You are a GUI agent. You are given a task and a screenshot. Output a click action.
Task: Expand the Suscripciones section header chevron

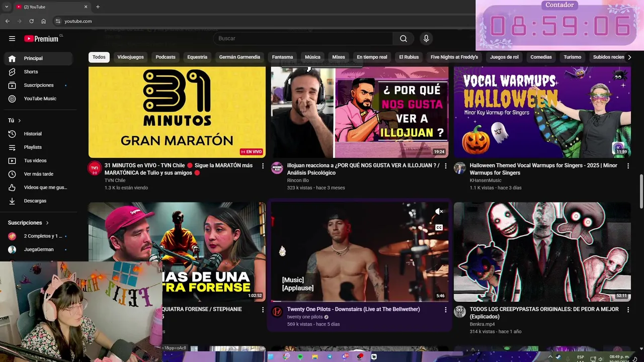47,223
